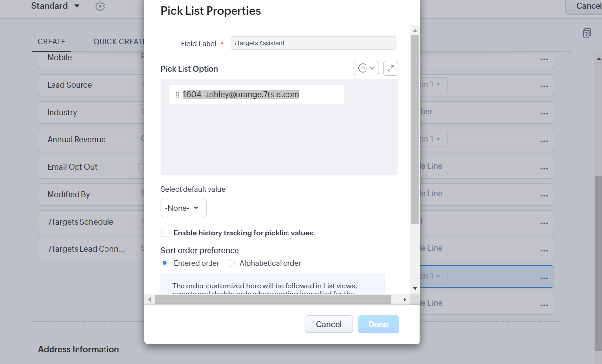The width and height of the screenshot is (602, 364).
Task: Expand the Standard layout dropdown
Action: point(77,6)
